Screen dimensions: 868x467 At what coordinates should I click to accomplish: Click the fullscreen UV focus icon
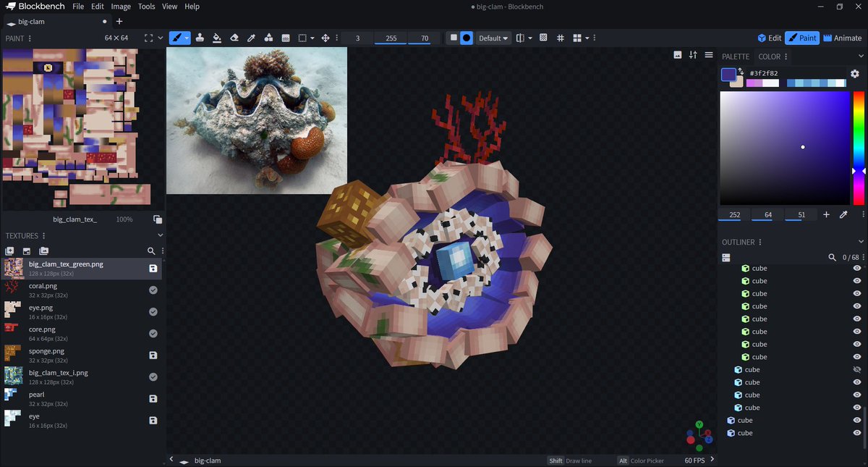(148, 38)
